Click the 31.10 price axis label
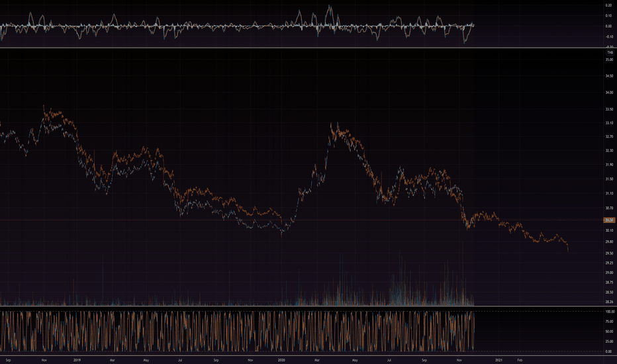 point(609,194)
